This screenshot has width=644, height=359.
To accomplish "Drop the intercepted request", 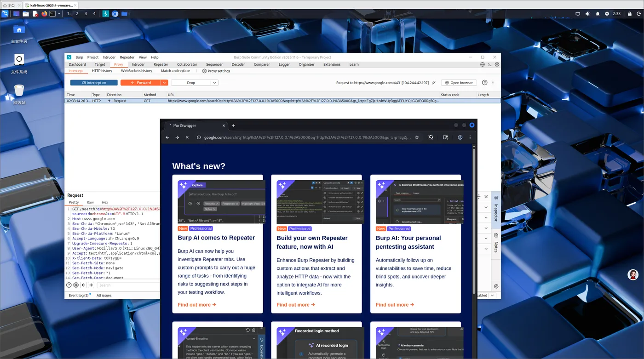I will click(191, 83).
